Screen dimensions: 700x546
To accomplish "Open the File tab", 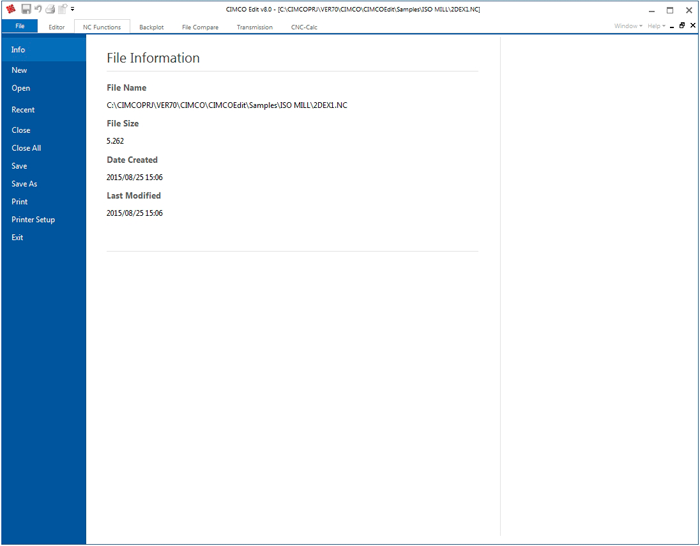I will tap(20, 26).
